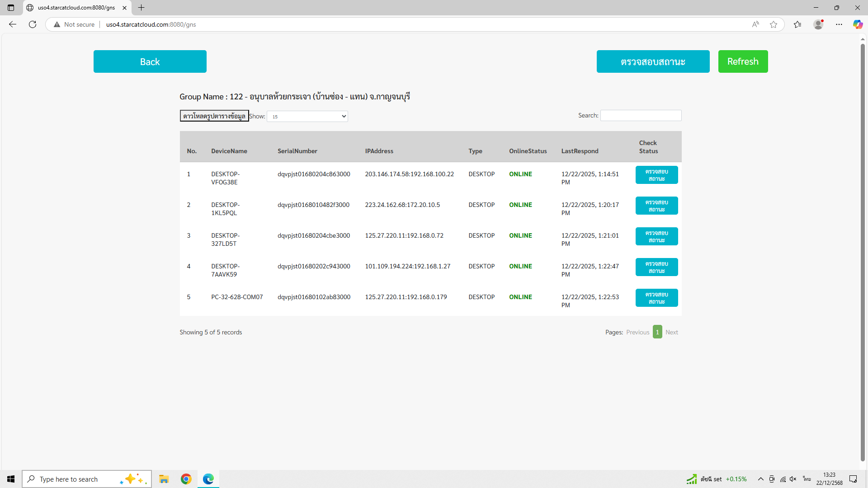Screen dimensions: 868x488
Task: Open the Copilot icon in Edge toolbar
Action: point(857,24)
